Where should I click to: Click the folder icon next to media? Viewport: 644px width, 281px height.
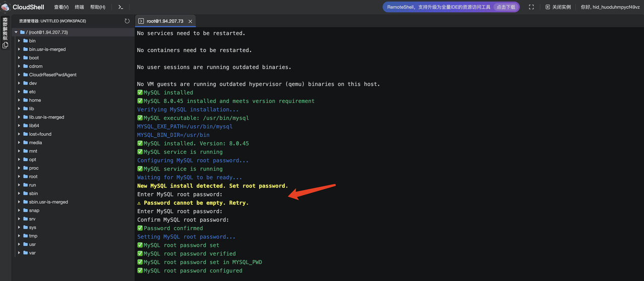pyautogui.click(x=25, y=143)
